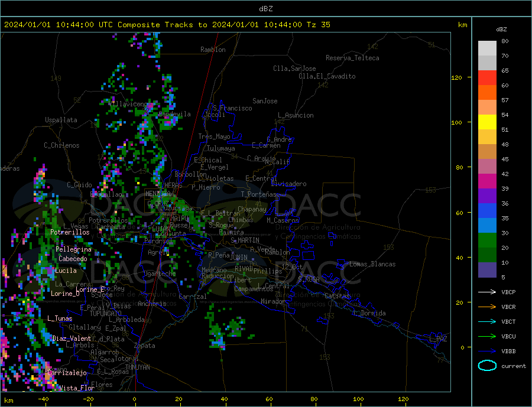Select the 'current' legend label
Image resolution: width=532 pixels, height=407 pixels.
click(514, 366)
